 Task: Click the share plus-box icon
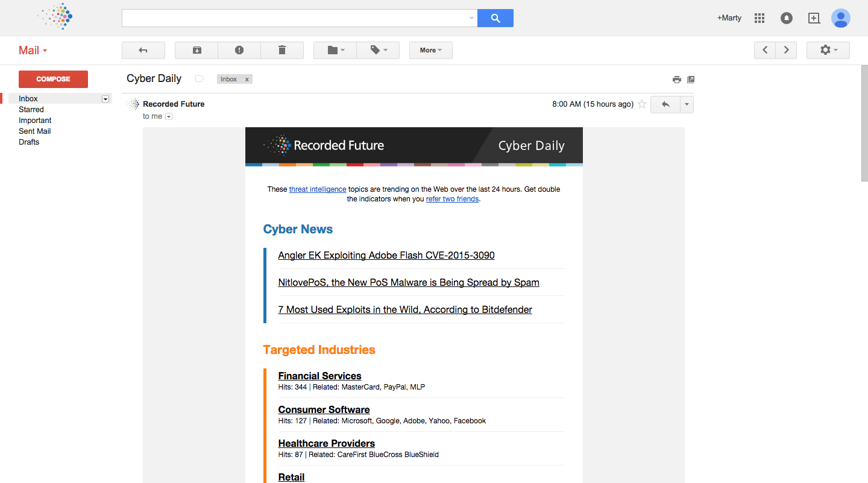click(x=814, y=18)
